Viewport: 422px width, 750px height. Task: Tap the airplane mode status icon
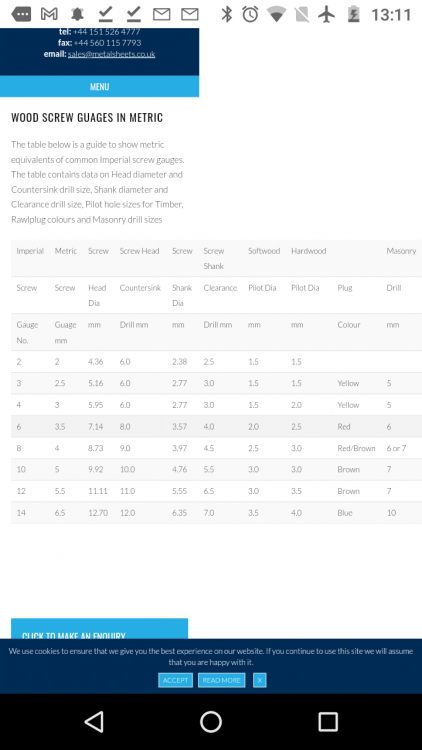click(x=327, y=14)
